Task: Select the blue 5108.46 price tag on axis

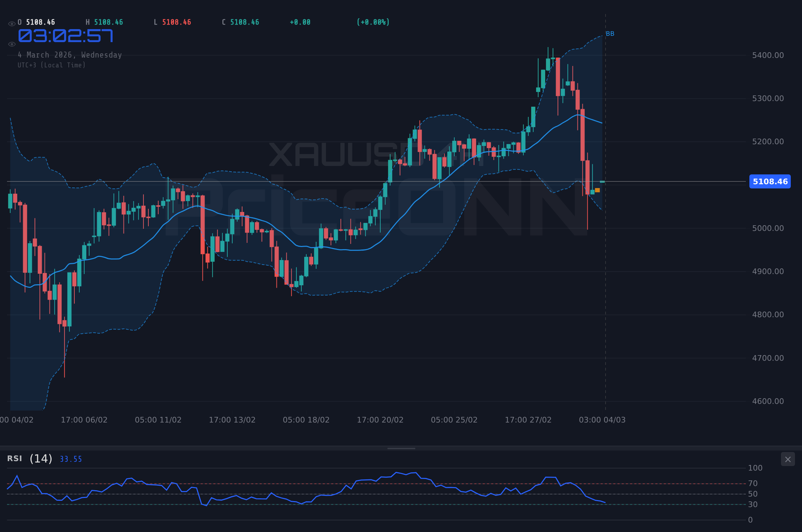Action: [x=770, y=181]
